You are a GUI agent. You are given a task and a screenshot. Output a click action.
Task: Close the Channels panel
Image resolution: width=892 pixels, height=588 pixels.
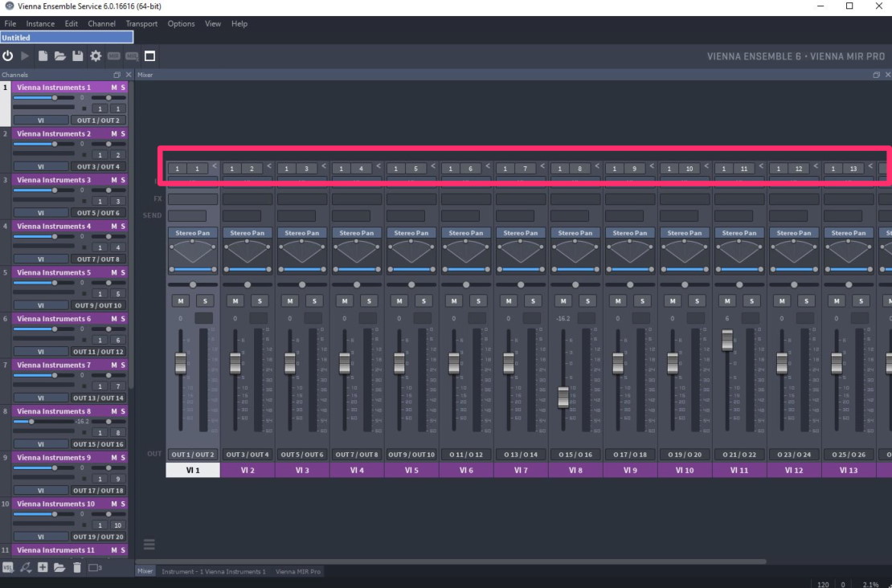129,75
